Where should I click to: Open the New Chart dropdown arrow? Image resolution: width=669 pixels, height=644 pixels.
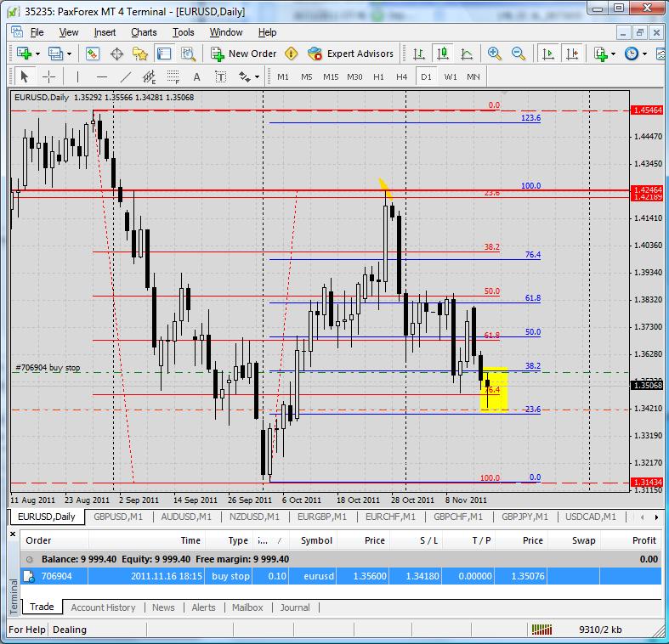(38, 54)
